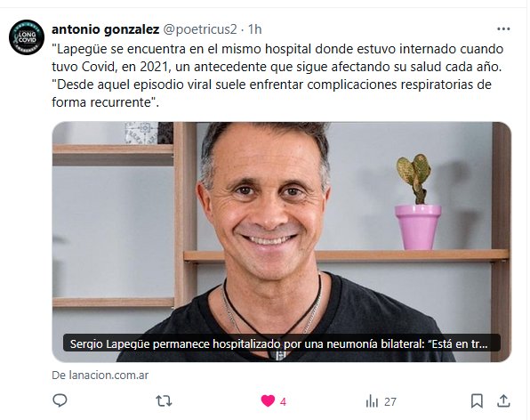Open the Long Covid profile avatar
The height and width of the screenshot is (420, 530).
coord(27,37)
